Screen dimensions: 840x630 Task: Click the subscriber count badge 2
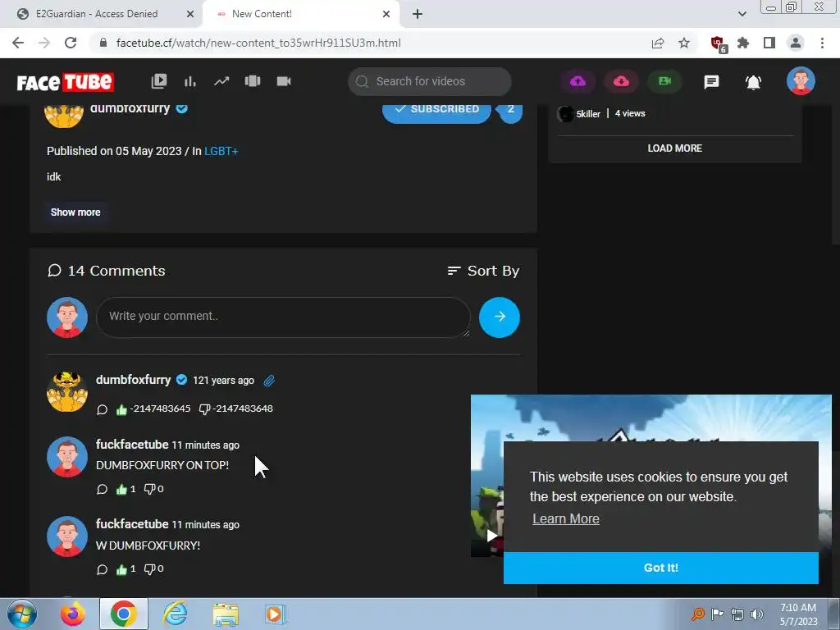[510, 111]
